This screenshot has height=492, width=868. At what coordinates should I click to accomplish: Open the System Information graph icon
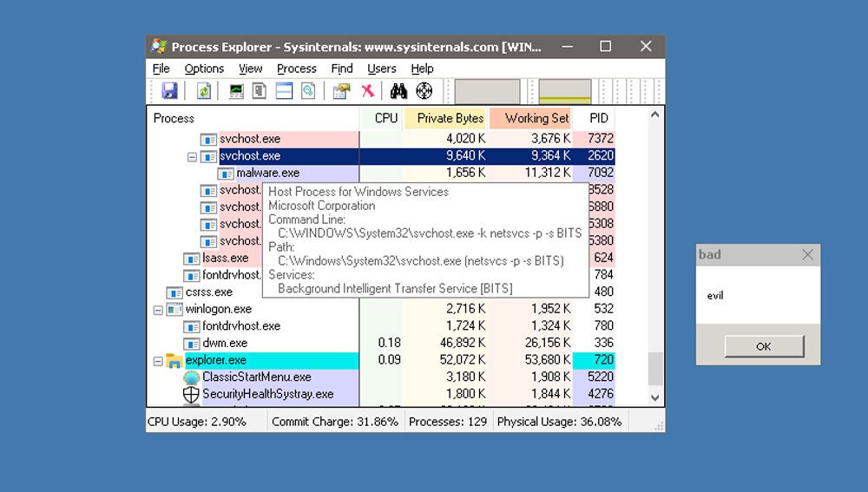(x=236, y=91)
